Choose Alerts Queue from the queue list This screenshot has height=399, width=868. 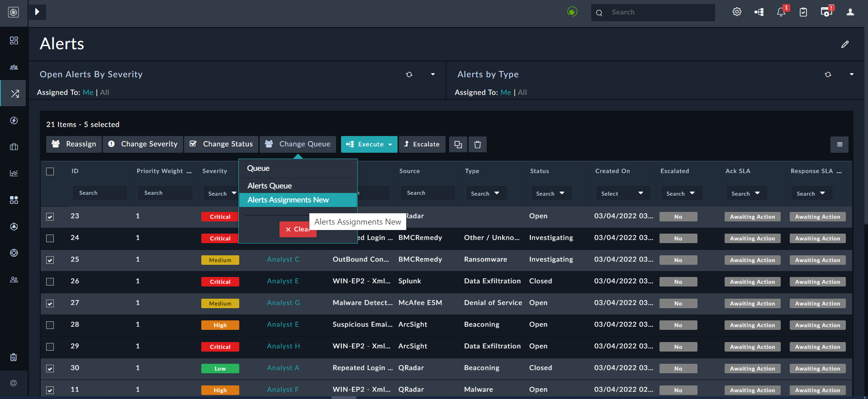click(270, 186)
